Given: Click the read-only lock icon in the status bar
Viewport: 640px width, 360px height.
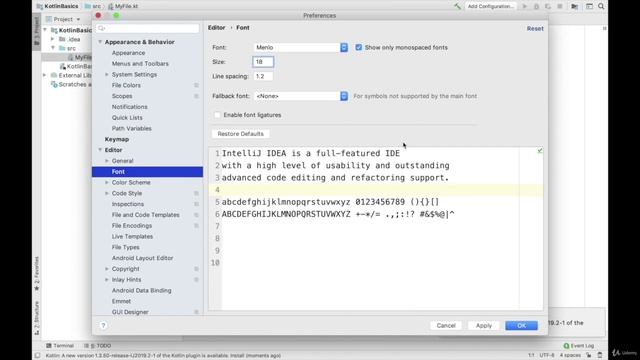Looking at the screenshot, I should pyautogui.click(x=589, y=355).
